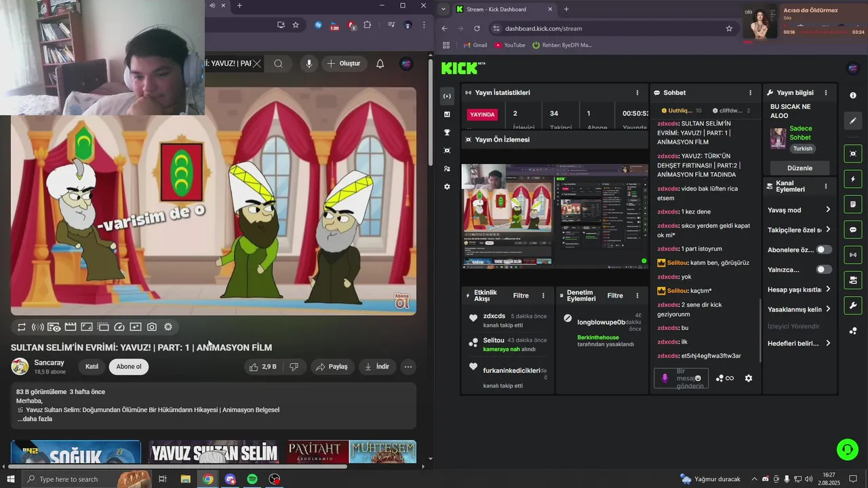Open Sohbet panel options menu

[750, 93]
